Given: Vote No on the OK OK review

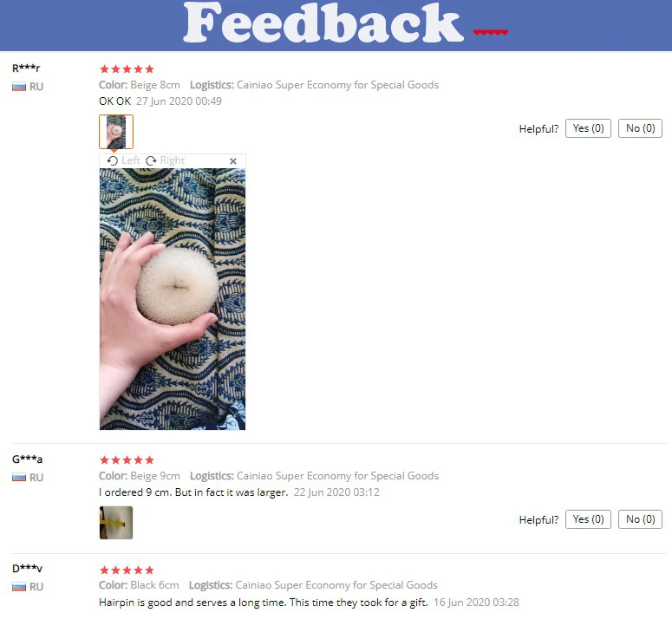Looking at the screenshot, I should [x=640, y=128].
